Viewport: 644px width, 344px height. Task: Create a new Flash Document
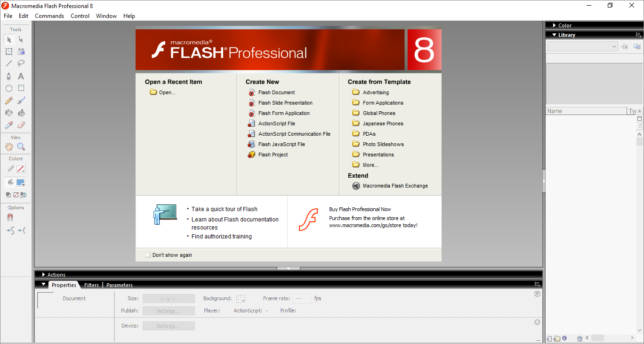click(272, 92)
